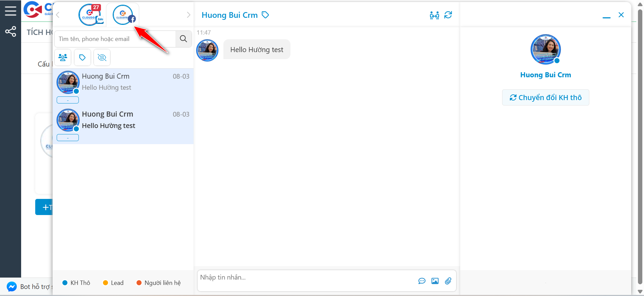Click the name, phone, email search field
Image resolution: width=644 pixels, height=296 pixels.
point(115,39)
